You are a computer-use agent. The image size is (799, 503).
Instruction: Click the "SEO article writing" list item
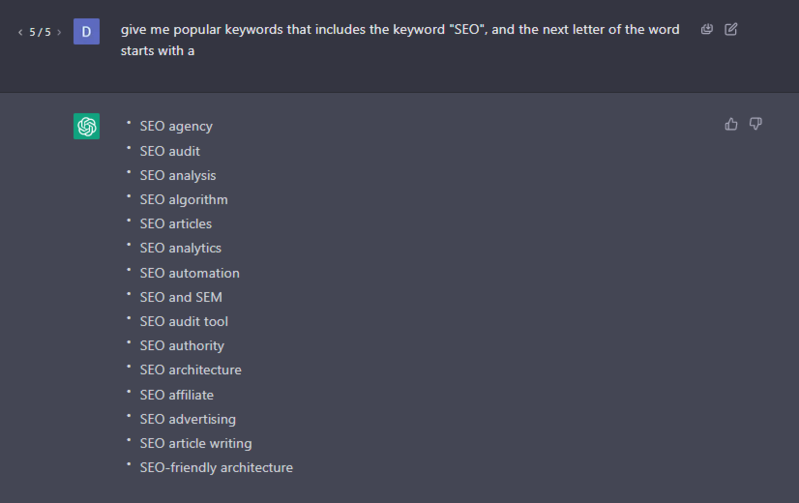pos(196,443)
